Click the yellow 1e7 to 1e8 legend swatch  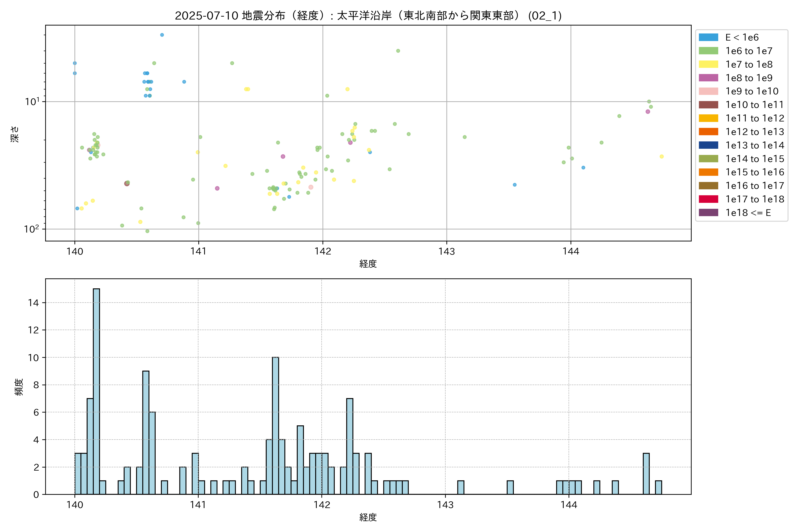coord(708,65)
